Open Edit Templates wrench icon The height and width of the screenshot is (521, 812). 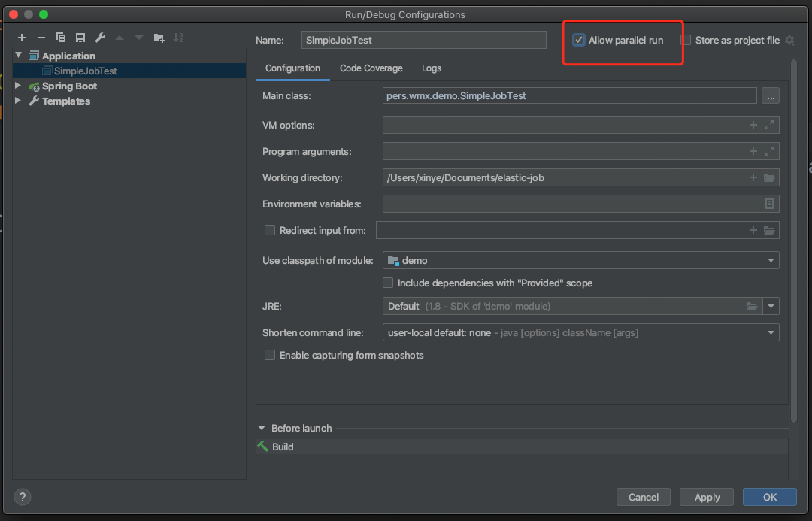(x=100, y=38)
